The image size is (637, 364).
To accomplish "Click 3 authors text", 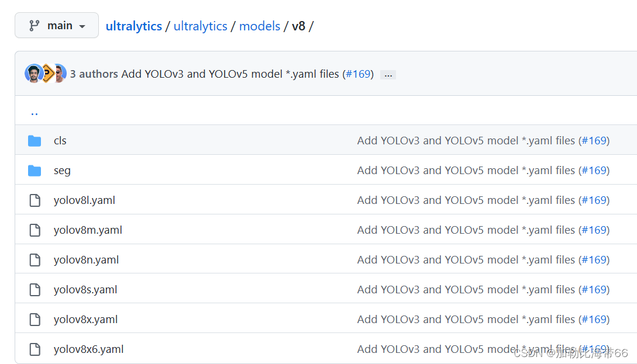I will pos(94,74).
